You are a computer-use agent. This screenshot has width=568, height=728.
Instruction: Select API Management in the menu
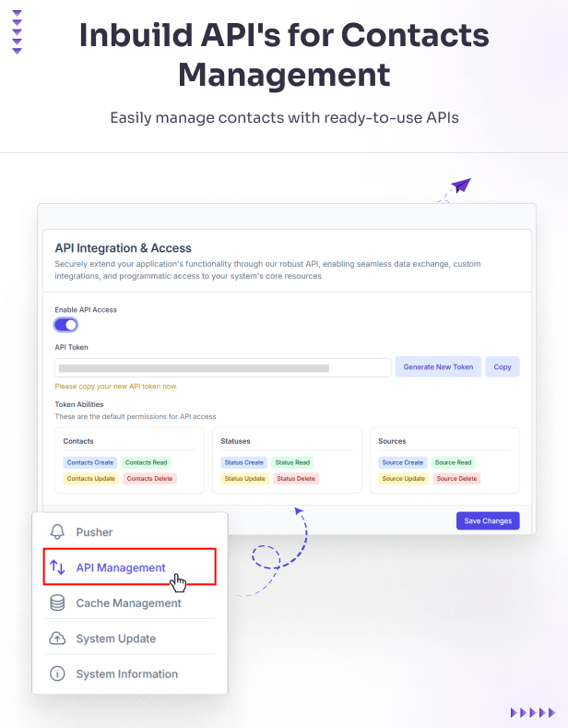pyautogui.click(x=121, y=567)
